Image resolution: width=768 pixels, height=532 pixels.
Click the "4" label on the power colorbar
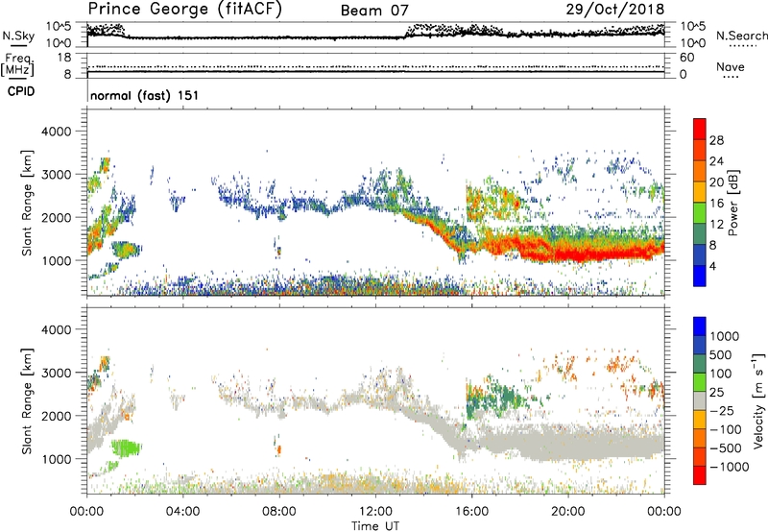coord(712,267)
